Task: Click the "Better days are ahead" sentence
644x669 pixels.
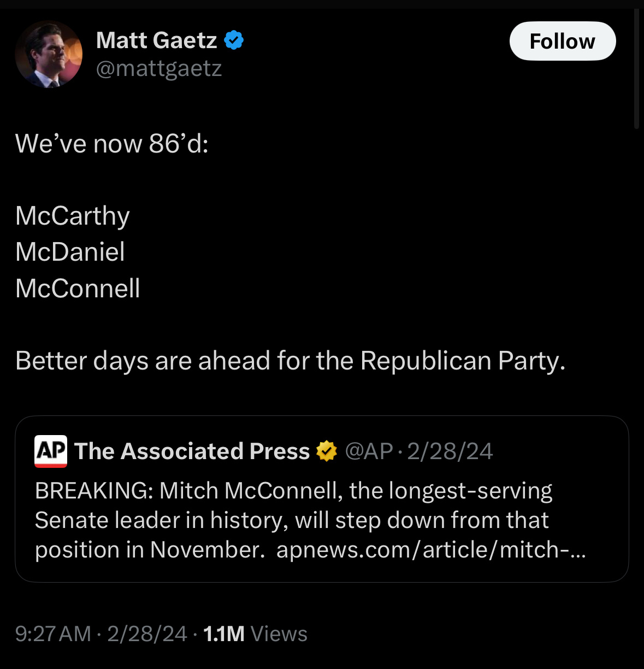Action: tap(290, 361)
